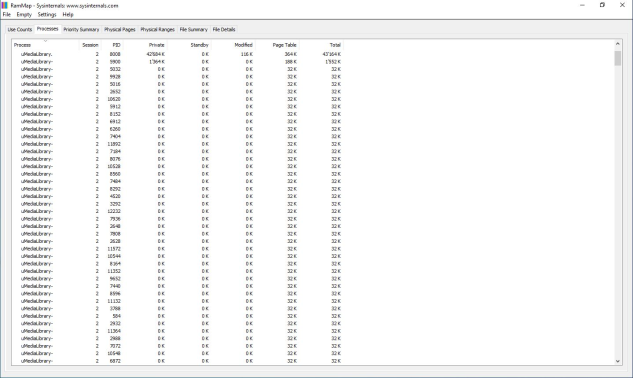Select the process row with PID 8152
633x378 pixels.
pos(178,114)
